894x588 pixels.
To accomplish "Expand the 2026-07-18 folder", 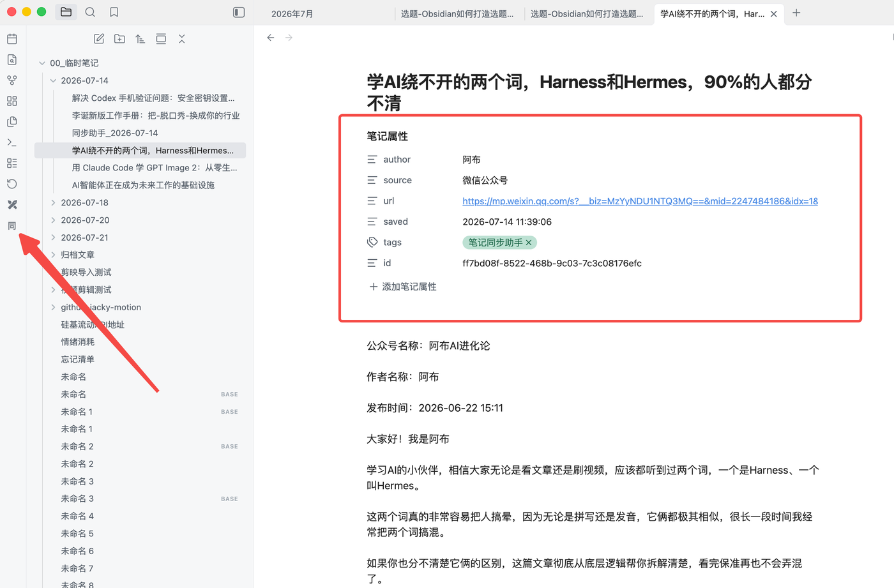I will point(53,202).
